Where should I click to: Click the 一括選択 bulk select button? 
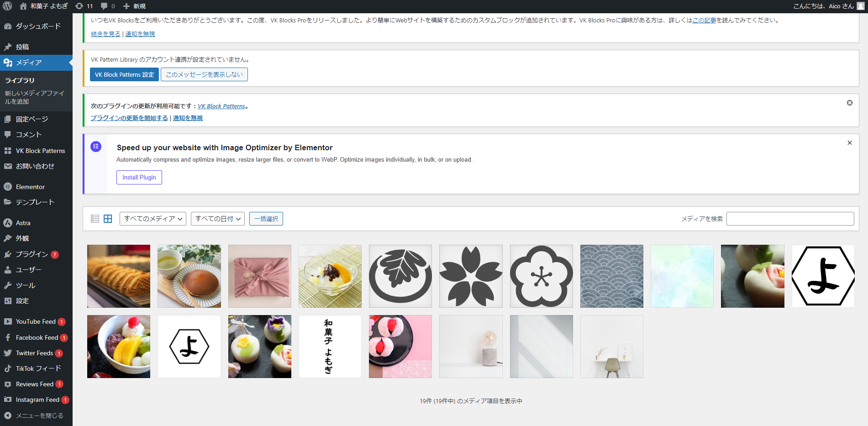[266, 219]
